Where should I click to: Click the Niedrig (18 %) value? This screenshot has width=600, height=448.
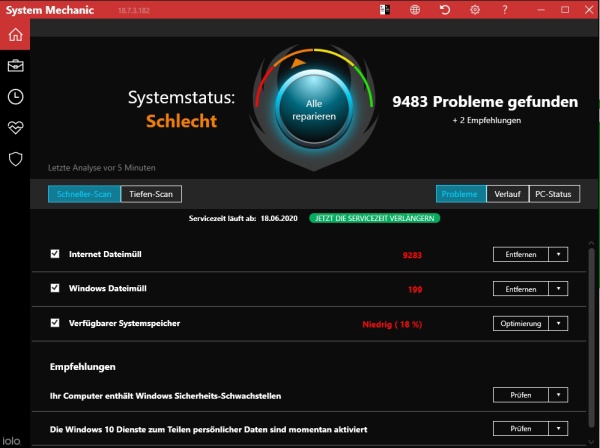point(392,324)
